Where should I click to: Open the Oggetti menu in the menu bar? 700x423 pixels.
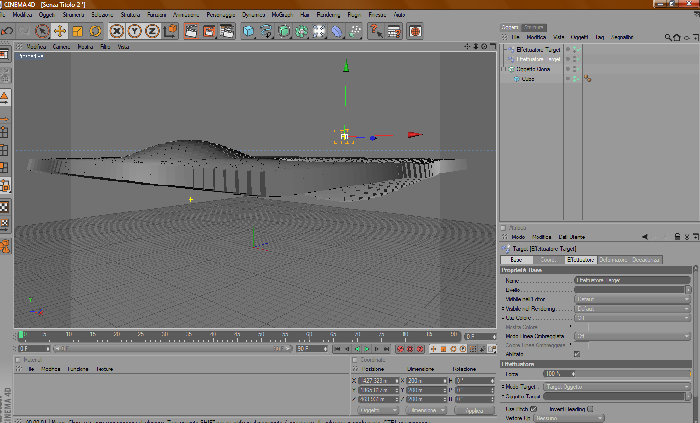click(x=46, y=15)
